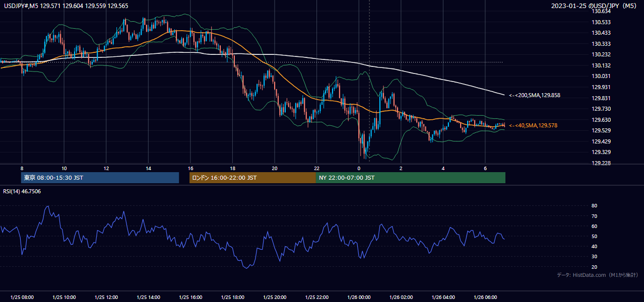Click hour label 12 under the price chart
This screenshot has width=644, height=302.
tap(106, 168)
